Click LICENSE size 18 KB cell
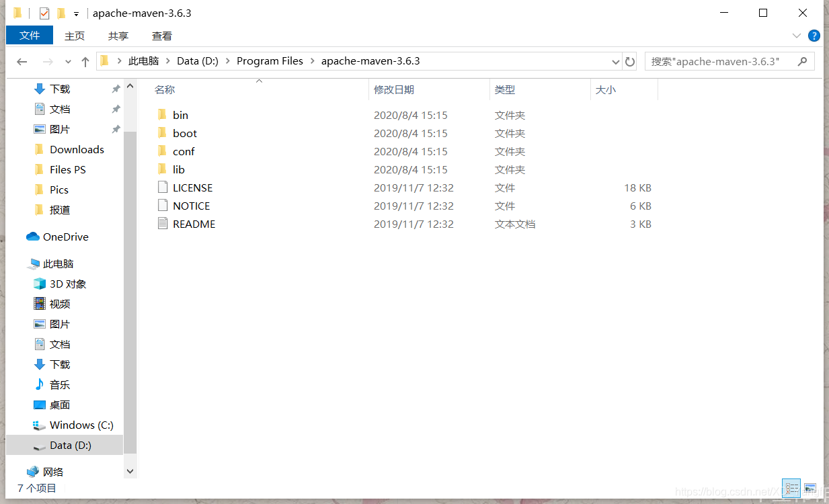 pyautogui.click(x=637, y=187)
